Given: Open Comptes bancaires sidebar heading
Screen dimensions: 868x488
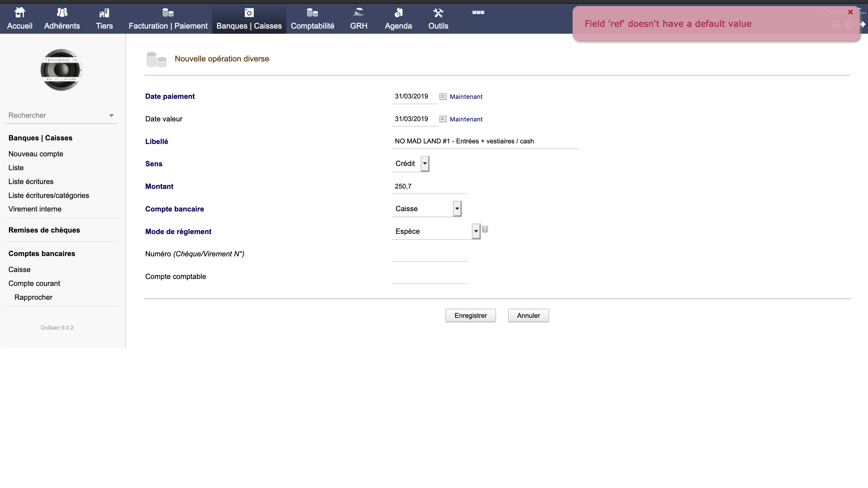Looking at the screenshot, I should point(42,254).
